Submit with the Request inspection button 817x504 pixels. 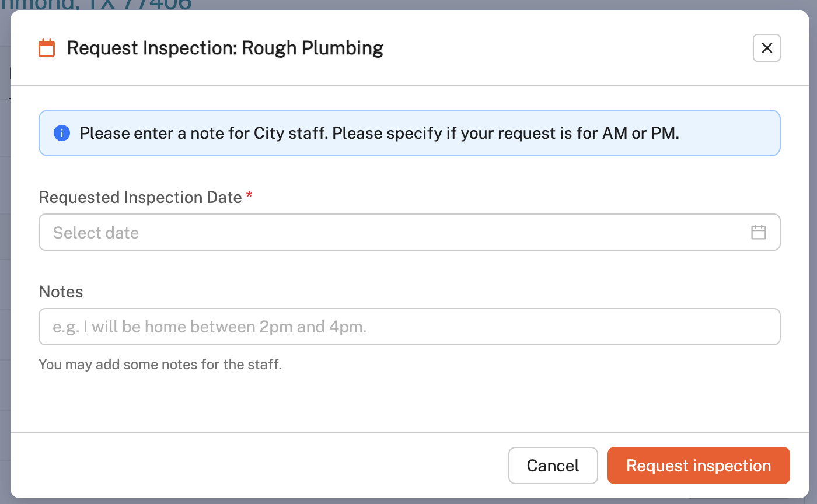coord(698,466)
